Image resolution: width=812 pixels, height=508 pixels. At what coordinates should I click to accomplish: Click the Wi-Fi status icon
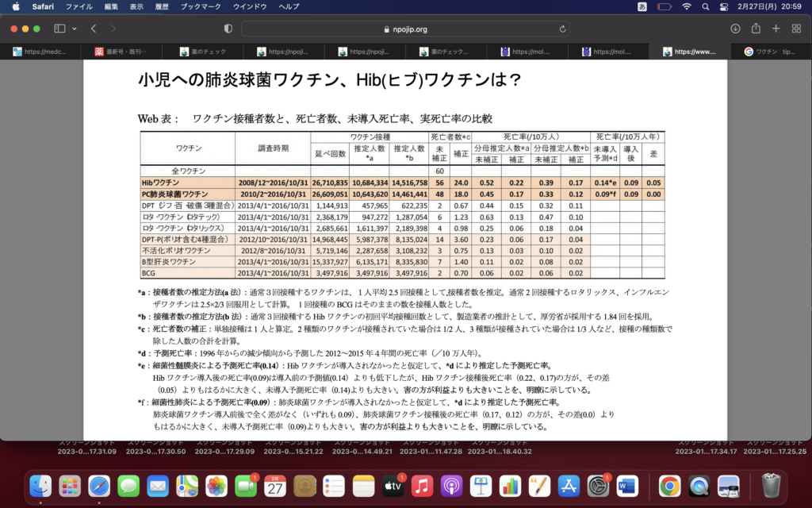(x=686, y=6)
